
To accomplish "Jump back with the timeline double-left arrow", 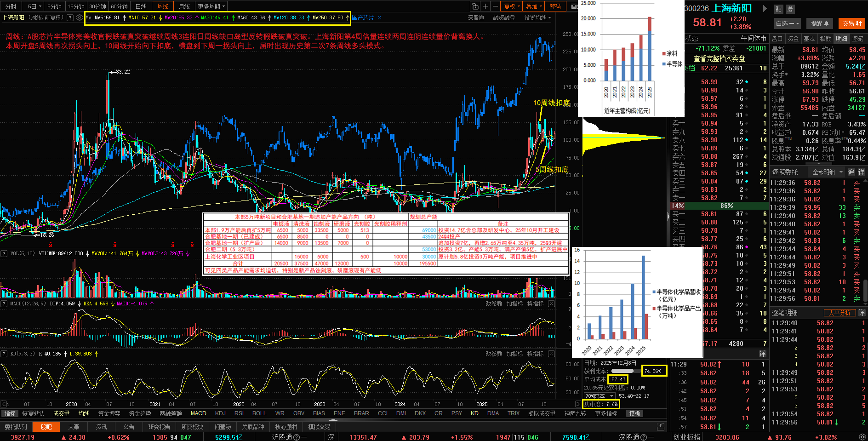I will (x=4, y=404).
